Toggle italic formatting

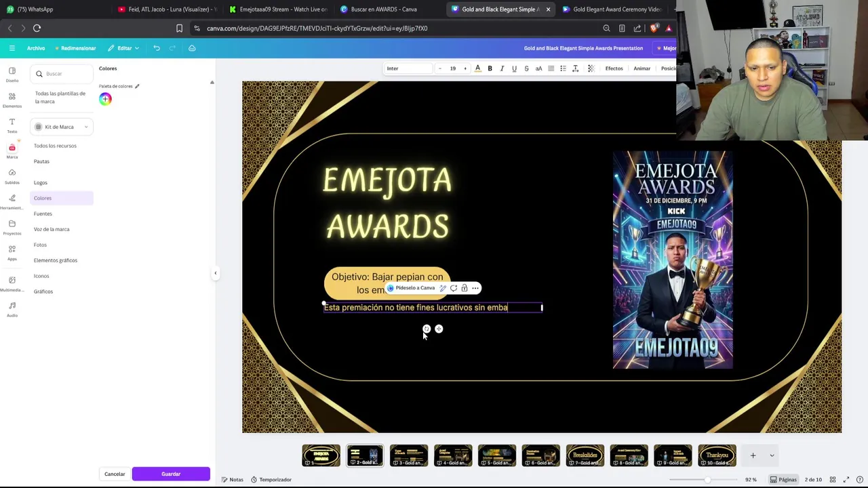click(502, 68)
